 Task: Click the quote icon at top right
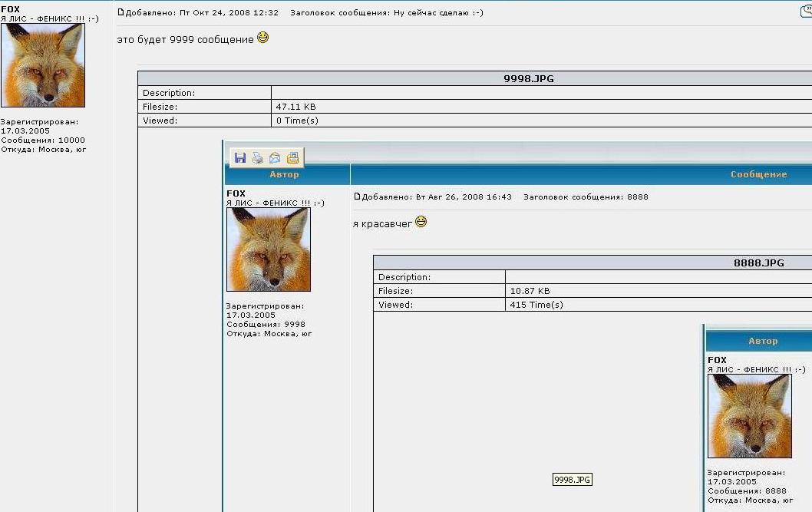(x=806, y=11)
